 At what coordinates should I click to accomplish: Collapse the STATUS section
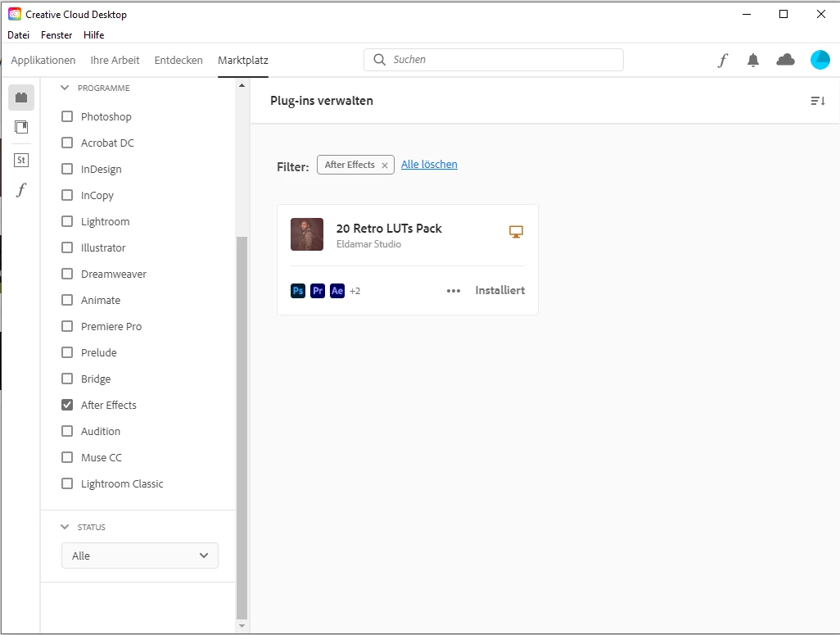[65, 527]
